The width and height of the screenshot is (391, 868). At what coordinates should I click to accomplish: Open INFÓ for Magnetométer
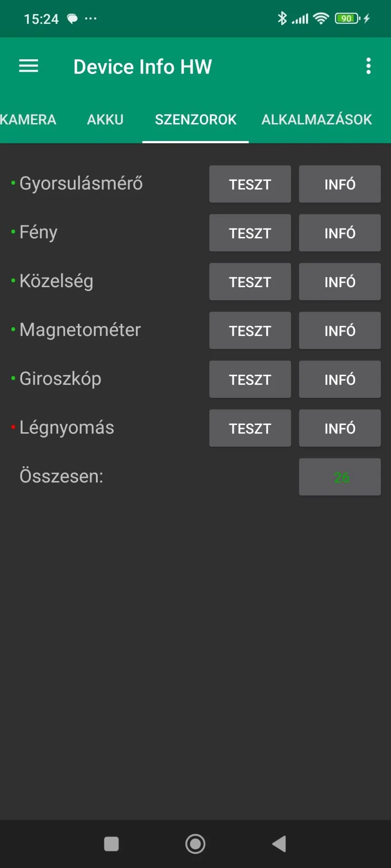339,330
